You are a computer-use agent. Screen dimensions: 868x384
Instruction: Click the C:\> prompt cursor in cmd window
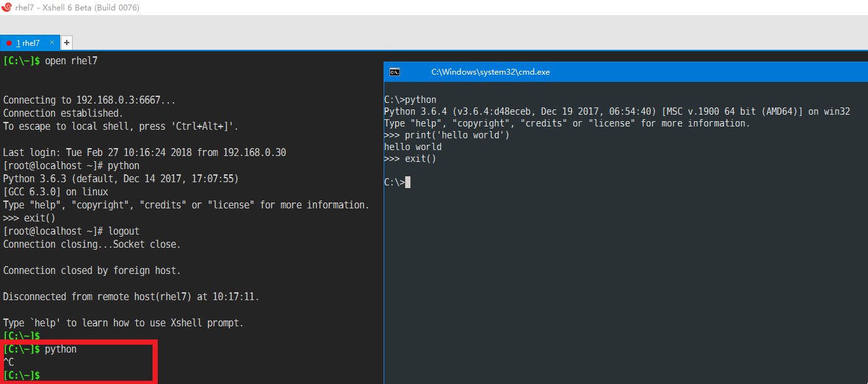(408, 182)
